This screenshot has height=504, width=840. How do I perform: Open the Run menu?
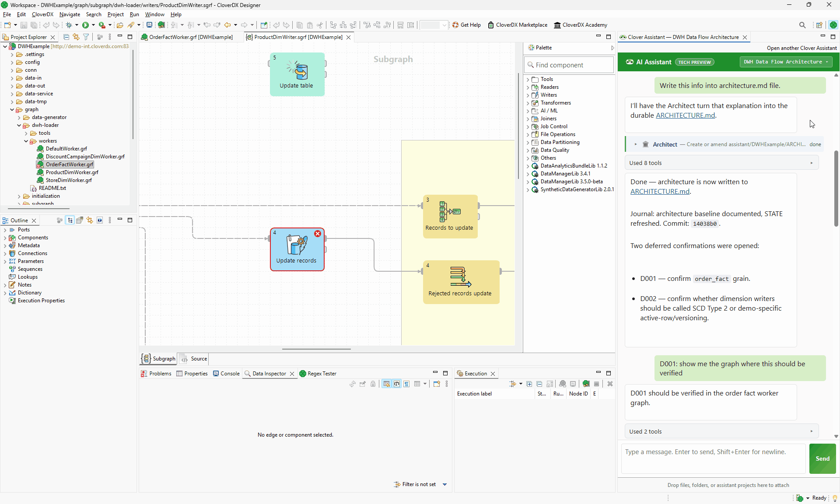point(134,14)
